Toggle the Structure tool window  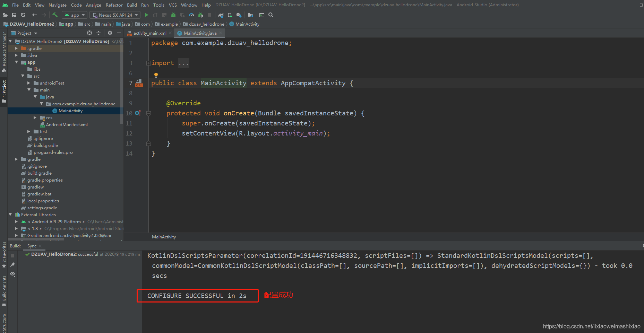[4, 323]
